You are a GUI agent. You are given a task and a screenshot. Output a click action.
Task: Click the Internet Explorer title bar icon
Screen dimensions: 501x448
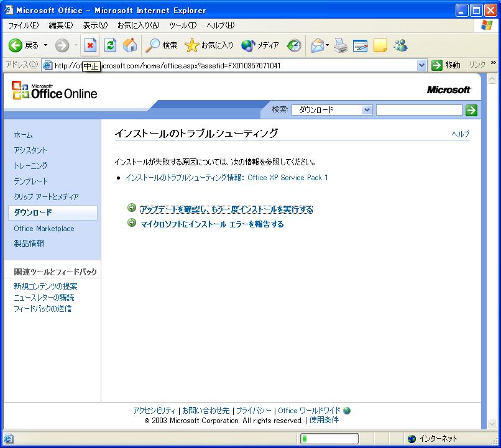[x=8, y=10]
